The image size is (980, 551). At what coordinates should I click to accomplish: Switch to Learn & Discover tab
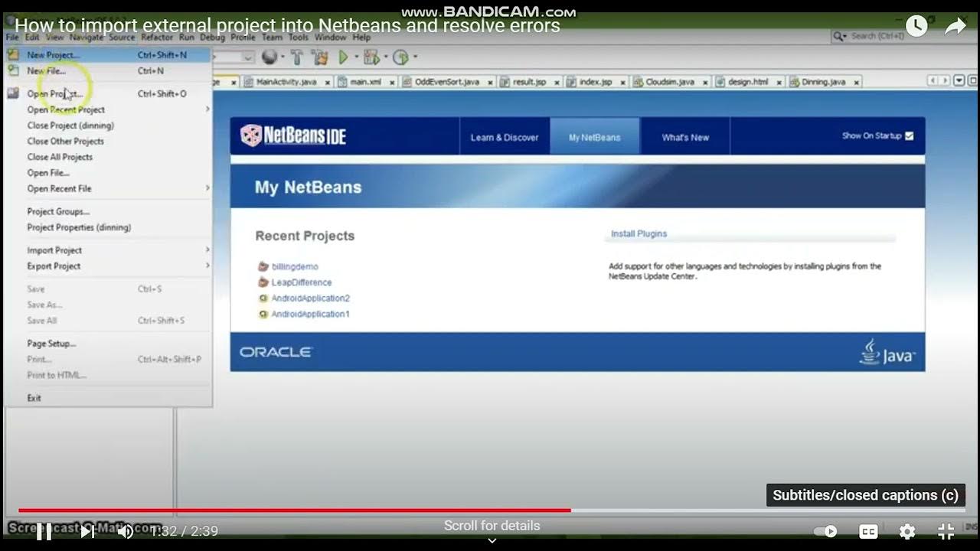point(505,137)
